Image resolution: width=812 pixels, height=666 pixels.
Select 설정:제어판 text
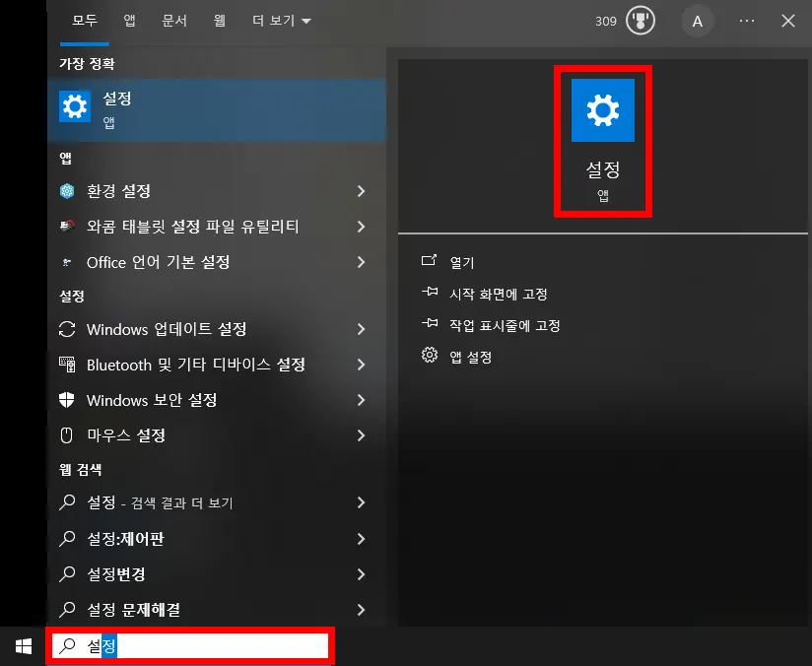coord(125,539)
